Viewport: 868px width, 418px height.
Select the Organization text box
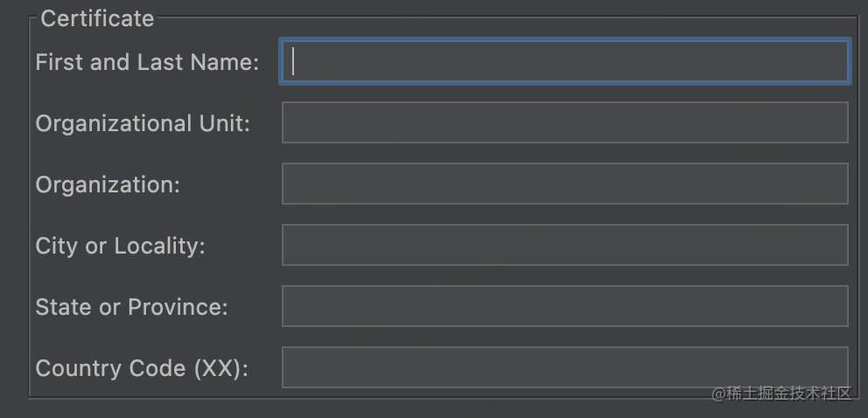pos(564,184)
